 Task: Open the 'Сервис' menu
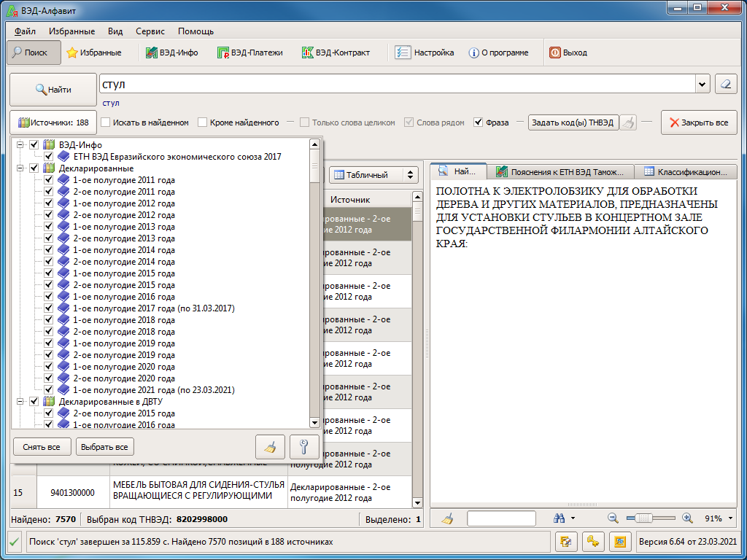pyautogui.click(x=150, y=31)
